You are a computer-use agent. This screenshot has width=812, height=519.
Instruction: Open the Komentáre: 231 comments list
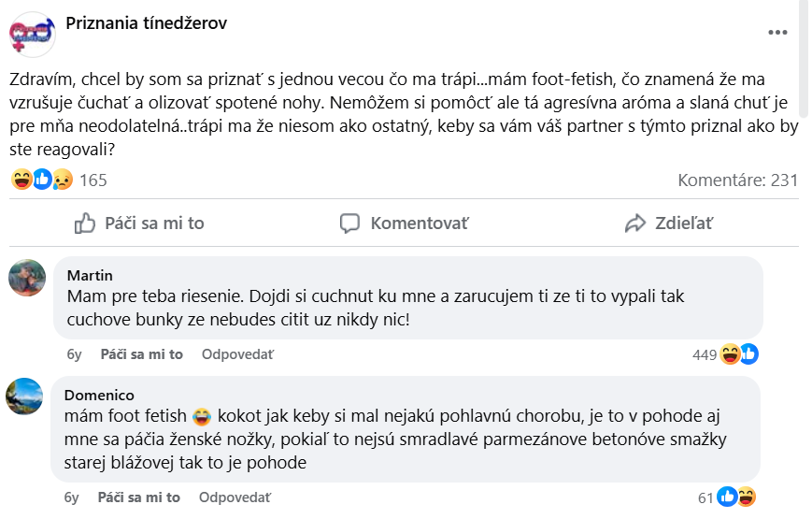[x=737, y=180]
